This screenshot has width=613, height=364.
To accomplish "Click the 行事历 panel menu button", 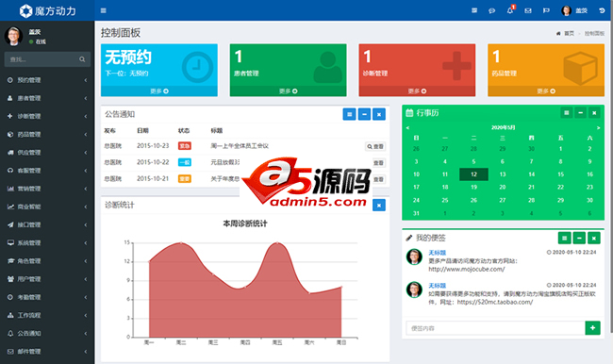I will coord(566,113).
